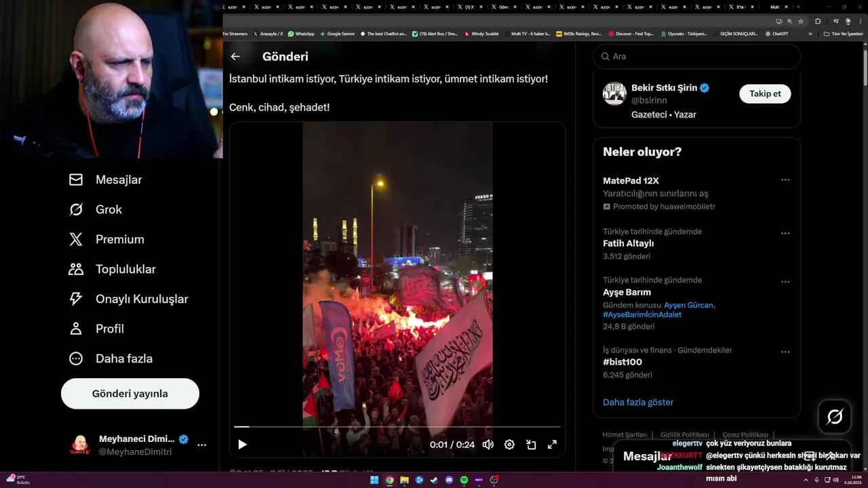Open the browser extensions puzzle icon

[x=818, y=21]
